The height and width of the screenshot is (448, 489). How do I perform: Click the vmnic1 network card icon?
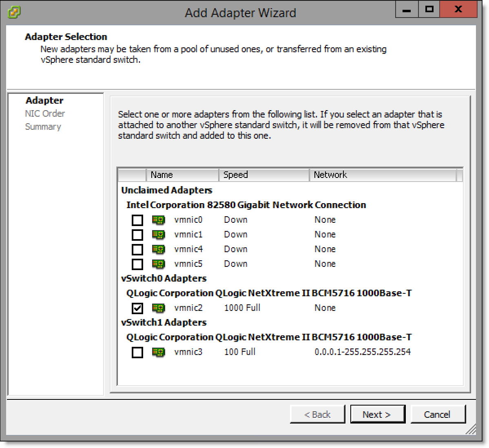[x=158, y=235]
